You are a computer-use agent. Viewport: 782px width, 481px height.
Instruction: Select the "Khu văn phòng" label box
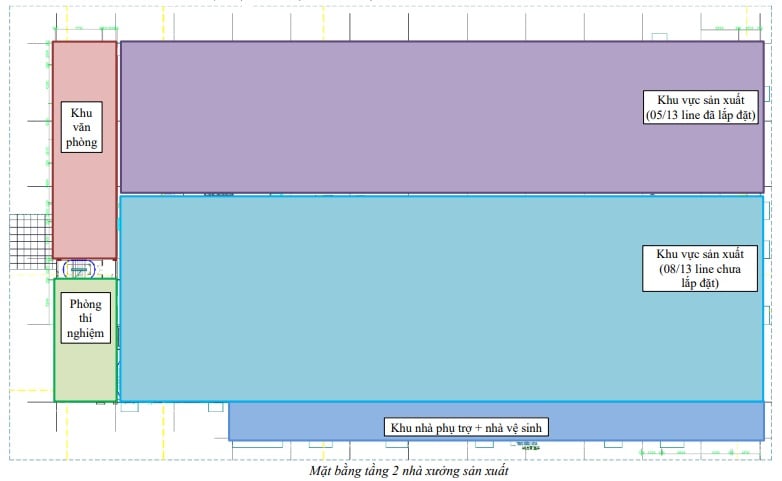[x=82, y=127]
